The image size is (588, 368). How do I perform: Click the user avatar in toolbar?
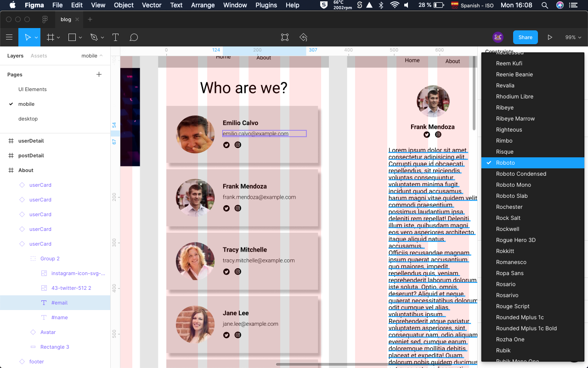tap(498, 37)
